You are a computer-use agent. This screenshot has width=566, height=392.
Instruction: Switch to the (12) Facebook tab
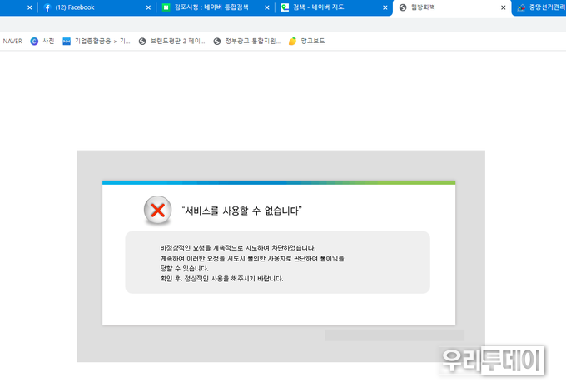(x=96, y=7)
